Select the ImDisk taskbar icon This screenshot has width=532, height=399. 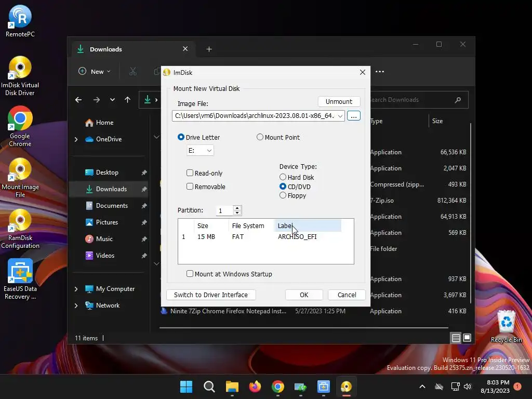click(x=346, y=387)
